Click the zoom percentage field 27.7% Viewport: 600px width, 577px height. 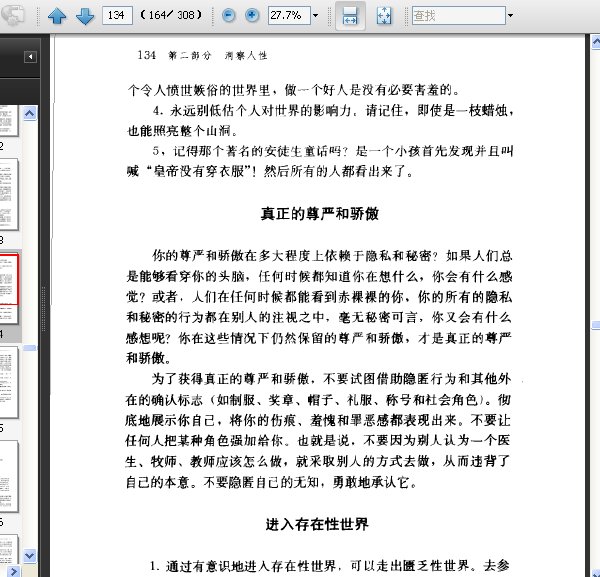point(289,15)
